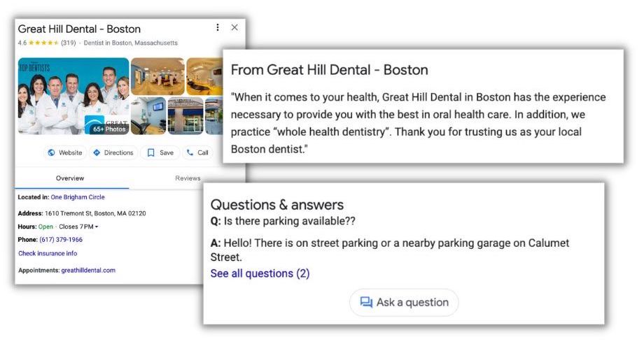This screenshot has height=344, width=644.
Task: Open the One Brigham Circle link
Action: (78, 196)
